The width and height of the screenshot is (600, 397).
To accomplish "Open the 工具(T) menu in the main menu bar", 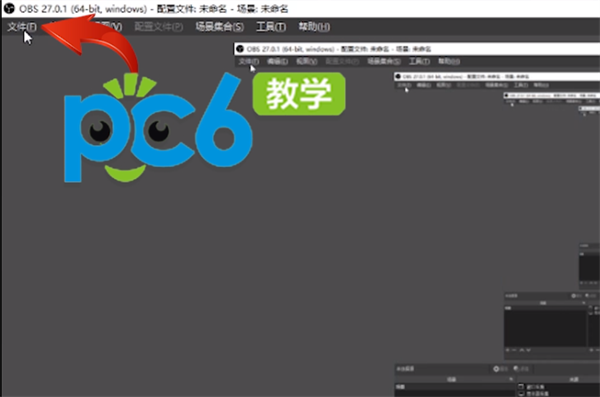I will (271, 27).
